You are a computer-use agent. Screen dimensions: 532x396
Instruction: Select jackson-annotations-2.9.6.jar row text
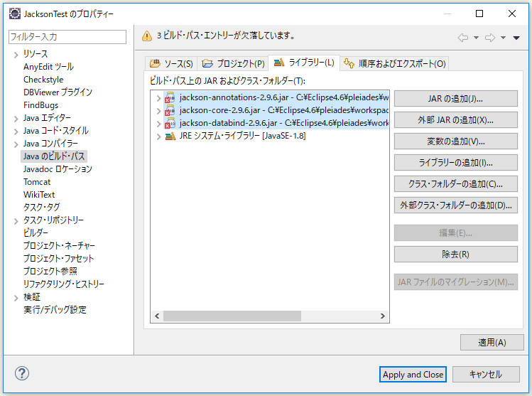tap(284, 98)
